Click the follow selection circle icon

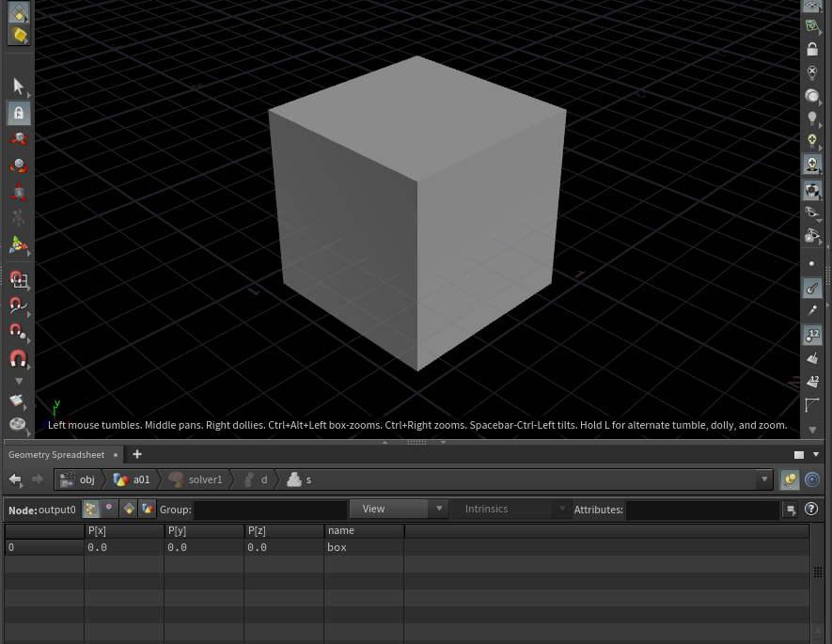[812, 479]
